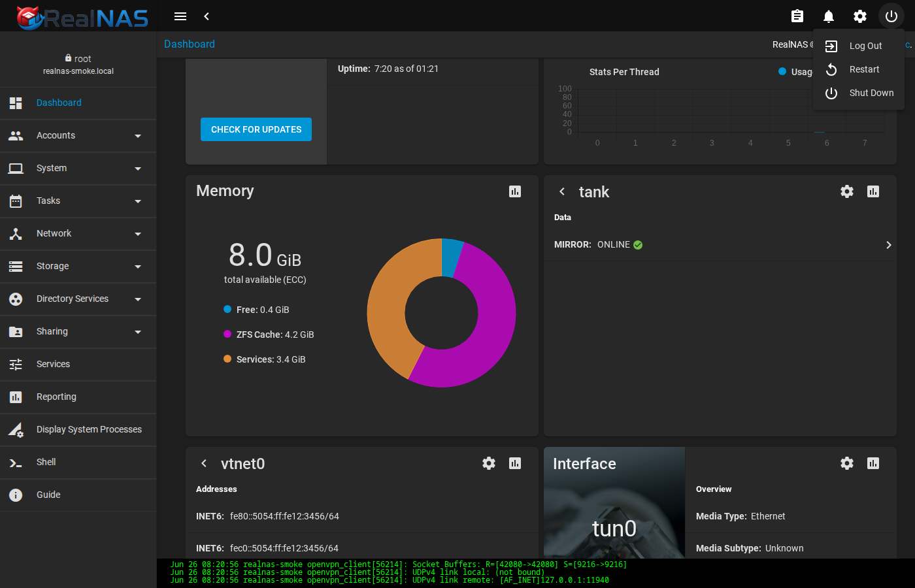Click the Shell prompt icon
Viewport: 915px width, 588px height.
coord(16,463)
